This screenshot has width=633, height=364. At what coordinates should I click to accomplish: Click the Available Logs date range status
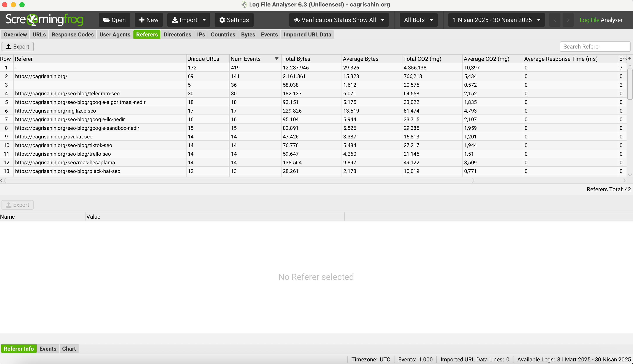(574, 359)
